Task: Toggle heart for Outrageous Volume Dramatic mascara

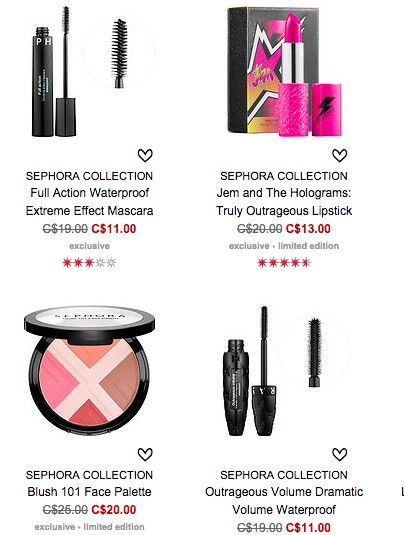Action: tap(340, 454)
